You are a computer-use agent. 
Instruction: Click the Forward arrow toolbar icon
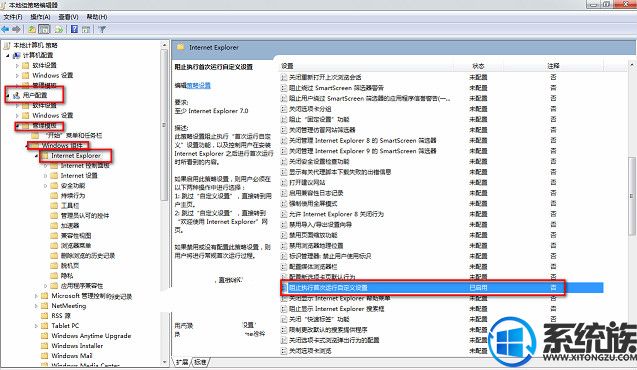pyautogui.click(x=17, y=29)
